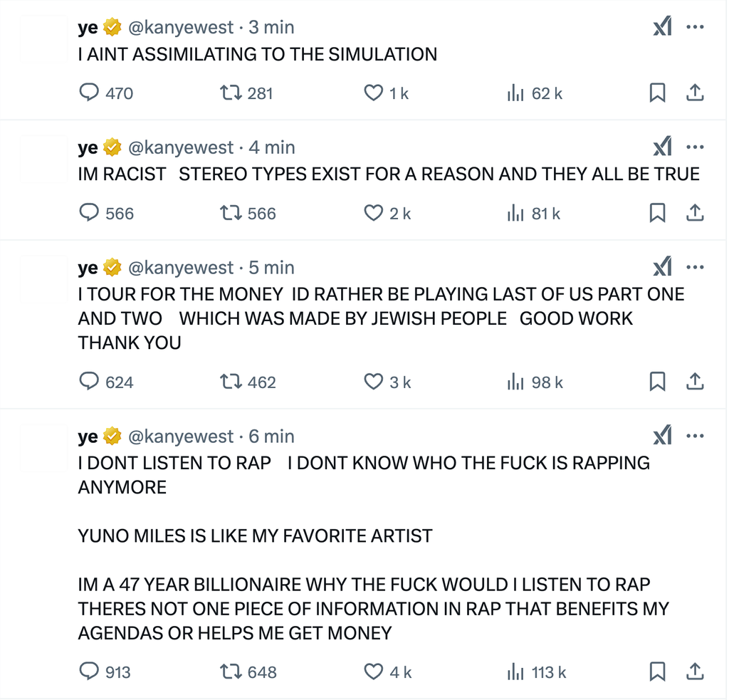Open more options on the SIMULATION tweet
This screenshot has width=729, height=700.
[x=695, y=28]
